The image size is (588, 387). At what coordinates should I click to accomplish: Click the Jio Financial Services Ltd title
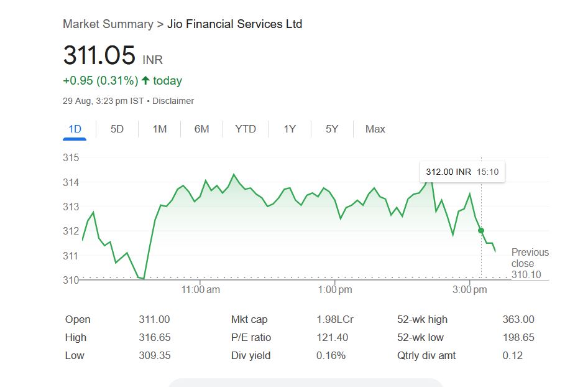point(235,24)
